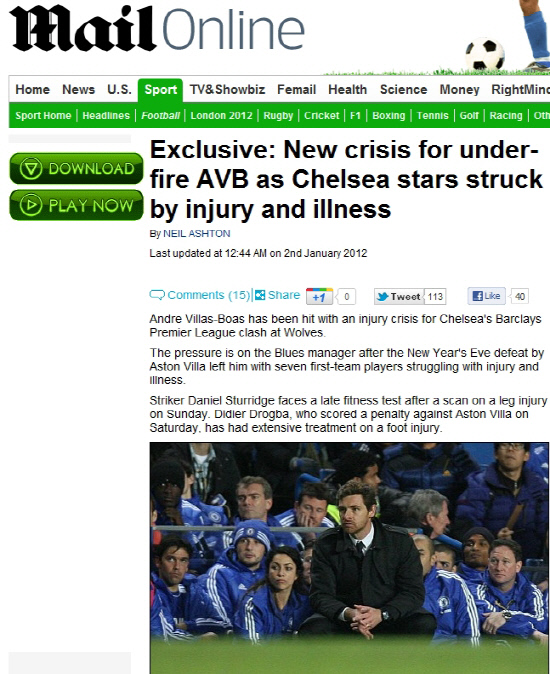Click the Share icon beside Comments
Viewport: 550px width, 674px height.
(260, 295)
